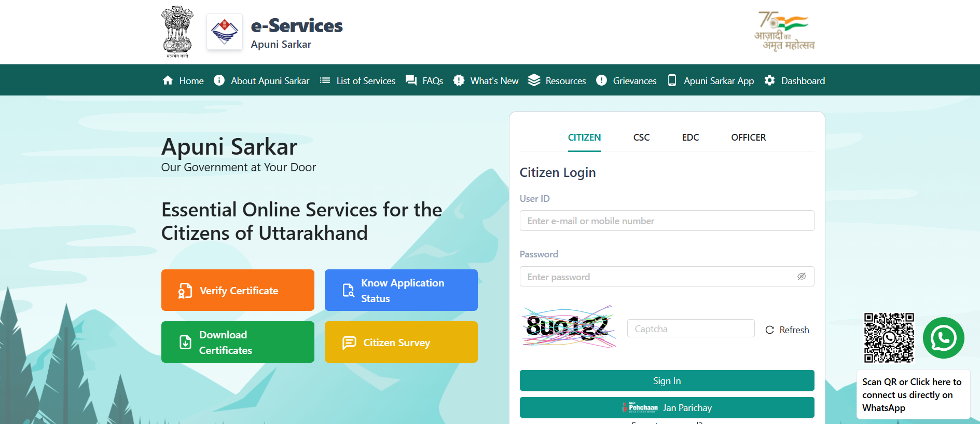Open Apuni Sarkar App menu item
980x424 pixels.
[711, 80]
